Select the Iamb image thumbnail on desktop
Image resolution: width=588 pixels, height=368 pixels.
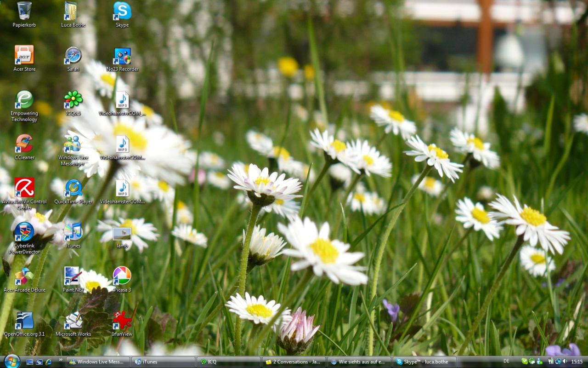click(x=122, y=234)
